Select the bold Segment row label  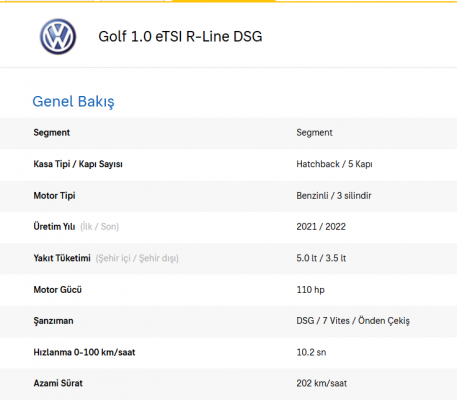coord(52,133)
